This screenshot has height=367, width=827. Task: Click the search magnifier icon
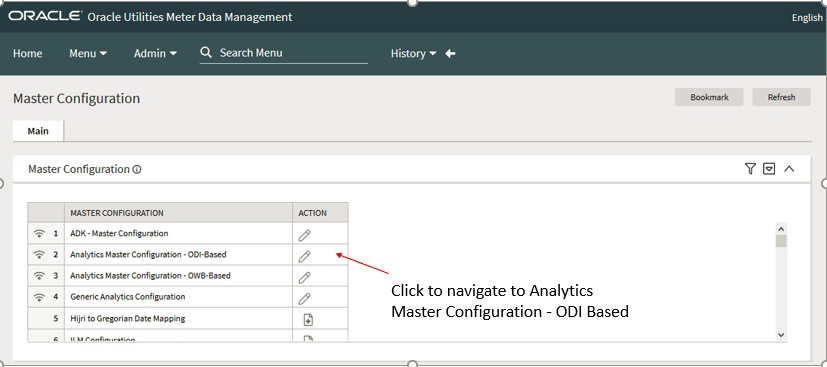pyautogui.click(x=206, y=52)
